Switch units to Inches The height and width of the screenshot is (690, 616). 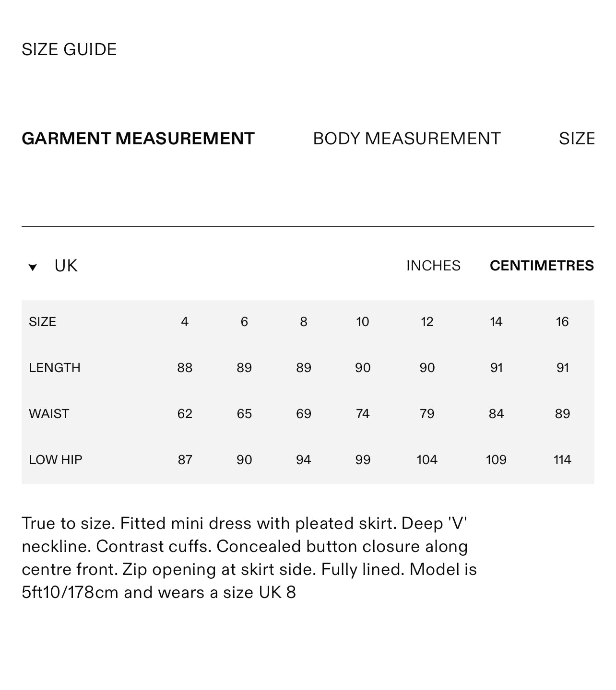click(x=433, y=266)
